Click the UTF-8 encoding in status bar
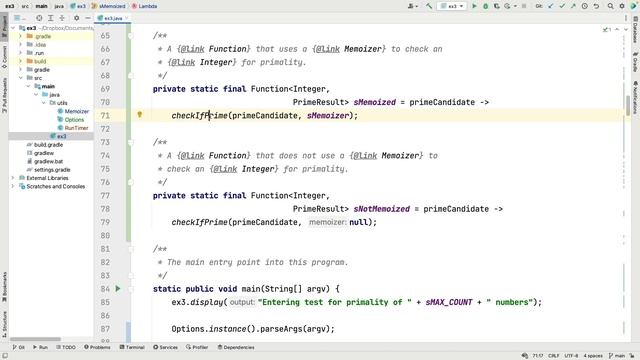Screen dimensions: 640x360 (571, 356)
